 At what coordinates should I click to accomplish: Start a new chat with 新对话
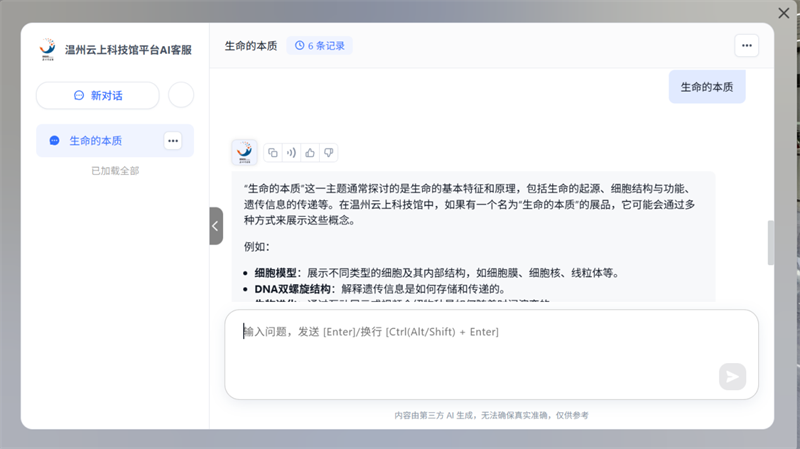[x=98, y=95]
